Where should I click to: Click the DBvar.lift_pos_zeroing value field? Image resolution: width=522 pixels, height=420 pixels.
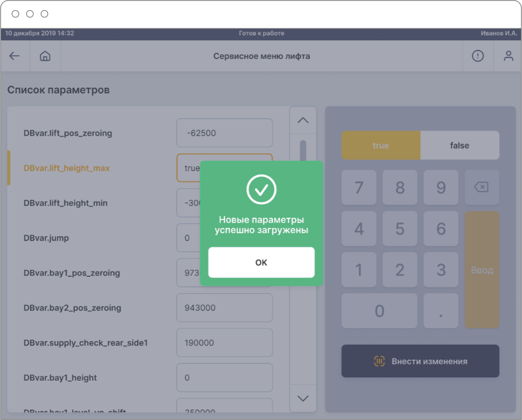(x=224, y=133)
